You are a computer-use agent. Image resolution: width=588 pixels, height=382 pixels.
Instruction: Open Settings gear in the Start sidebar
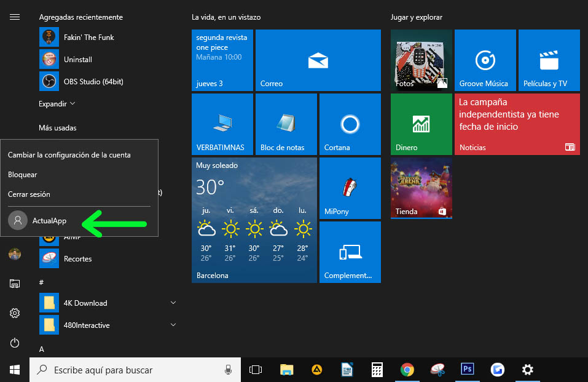click(15, 313)
